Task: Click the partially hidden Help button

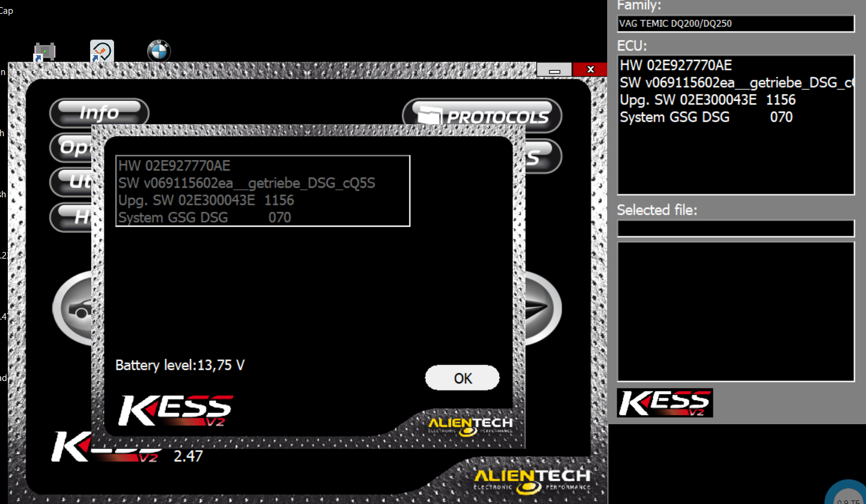Action: tap(70, 216)
